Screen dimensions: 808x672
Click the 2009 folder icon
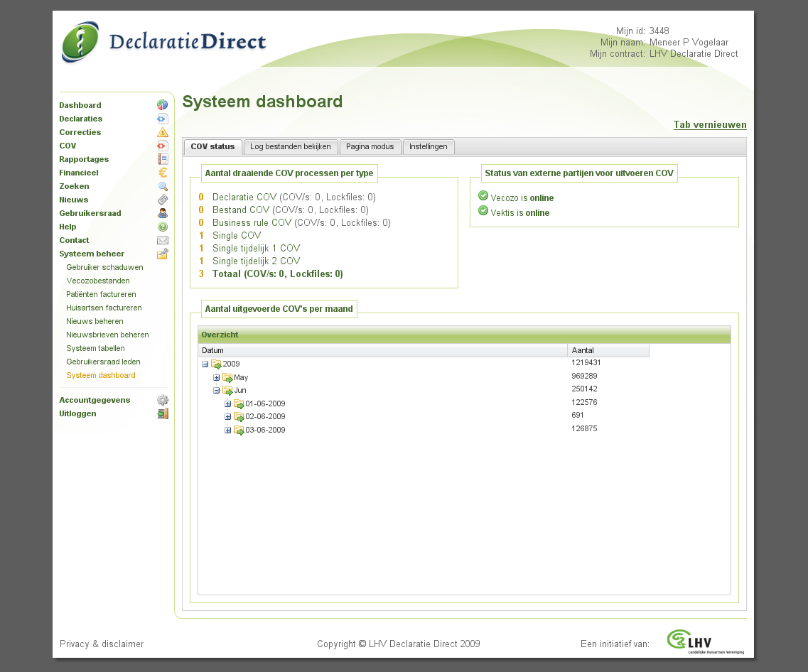216,364
